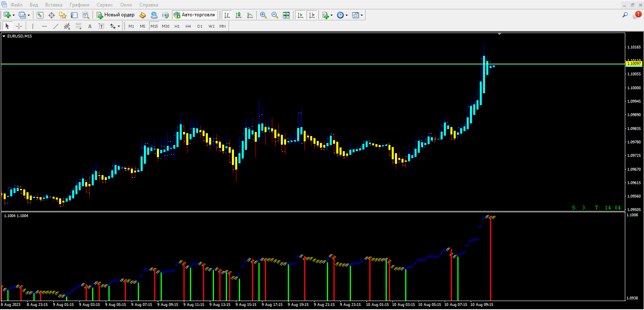Select the Fibonacci retracement tool
644x310 pixels.
pos(79,26)
